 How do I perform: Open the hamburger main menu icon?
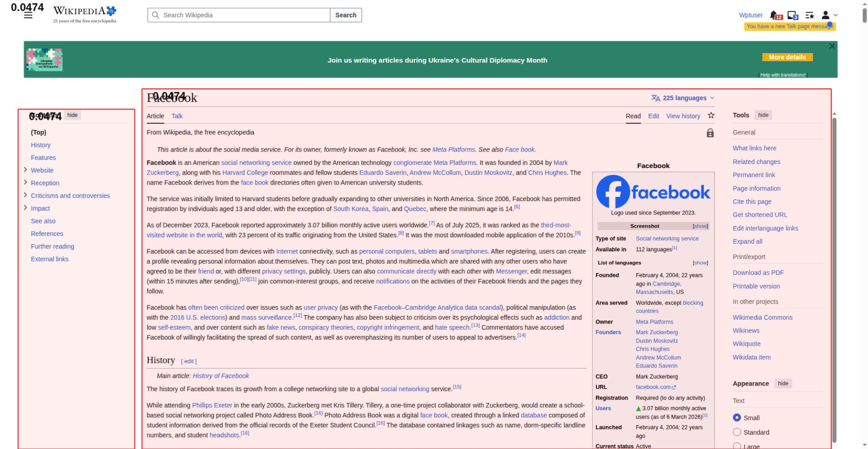(x=28, y=16)
